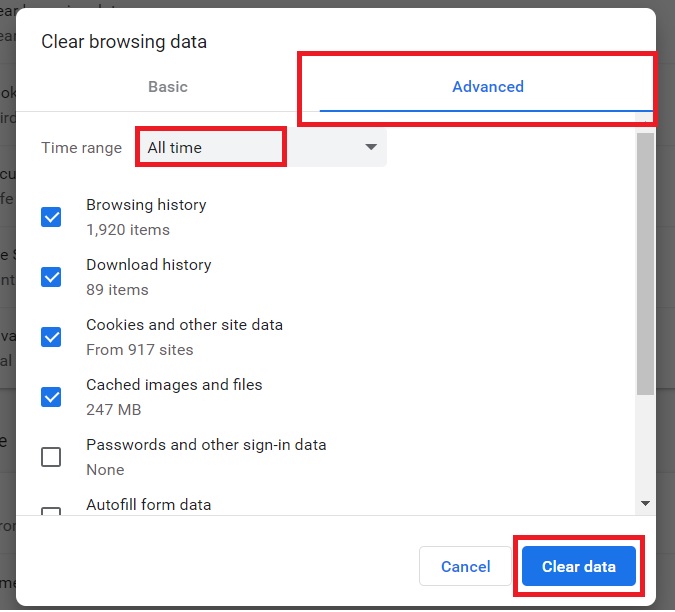Viewport: 675px width, 612px height.
Task: Click the 'Download history' label text
Action: tap(149, 265)
